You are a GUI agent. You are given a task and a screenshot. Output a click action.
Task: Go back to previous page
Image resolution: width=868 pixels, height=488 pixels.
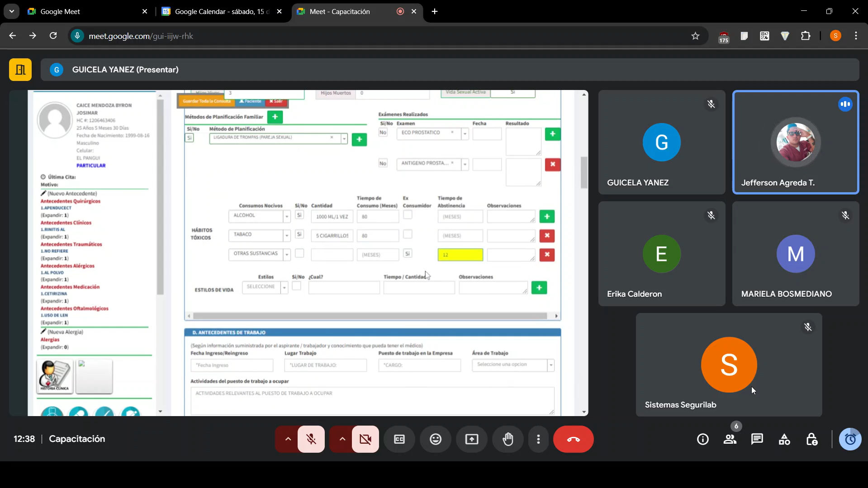pos(12,36)
